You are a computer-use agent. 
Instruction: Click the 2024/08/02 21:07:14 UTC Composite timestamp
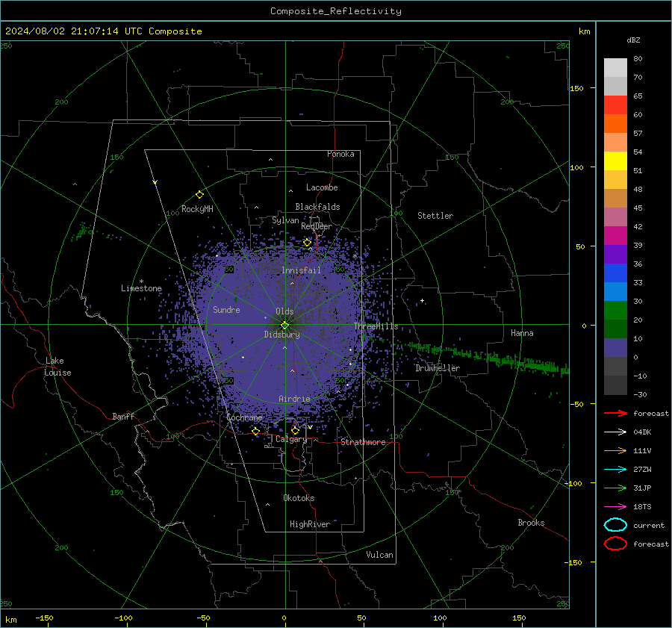[x=103, y=31]
